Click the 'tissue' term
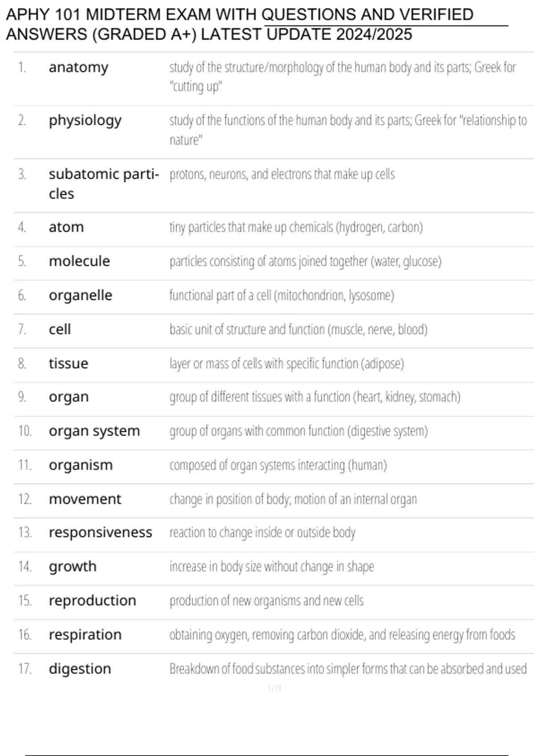534x756 pixels. (69, 363)
